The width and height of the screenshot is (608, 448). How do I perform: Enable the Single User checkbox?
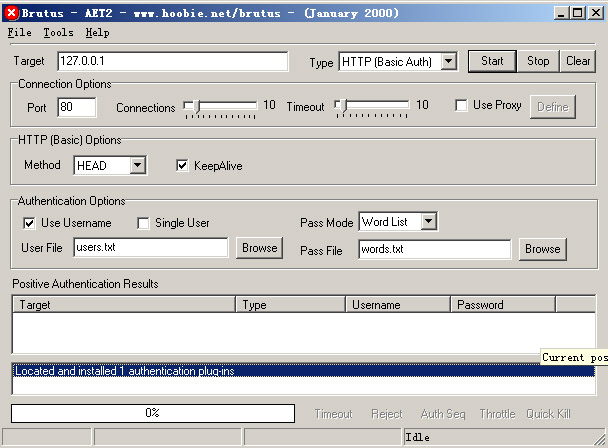coord(143,223)
